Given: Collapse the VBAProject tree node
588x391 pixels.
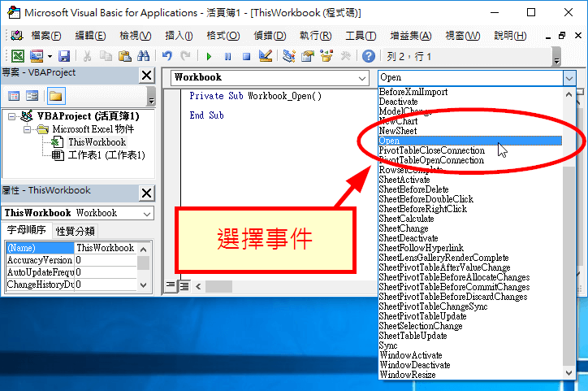Looking at the screenshot, I should tap(13, 116).
